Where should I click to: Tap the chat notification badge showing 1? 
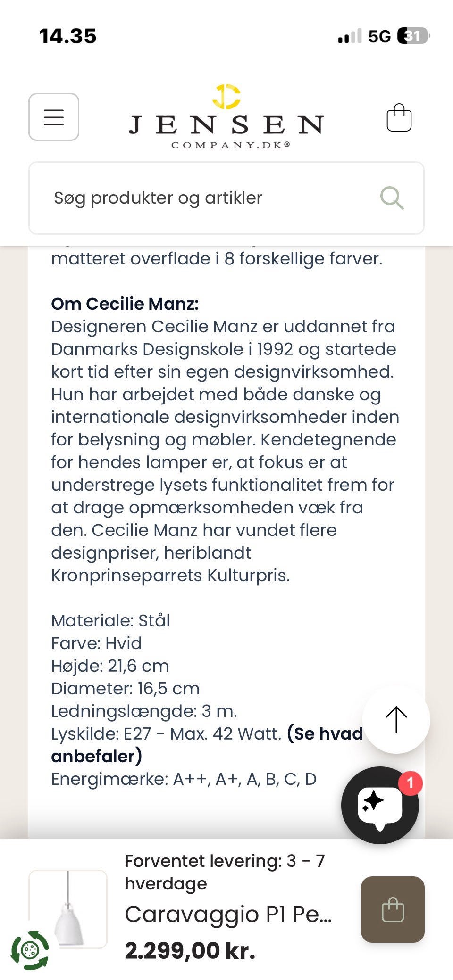[x=410, y=783]
